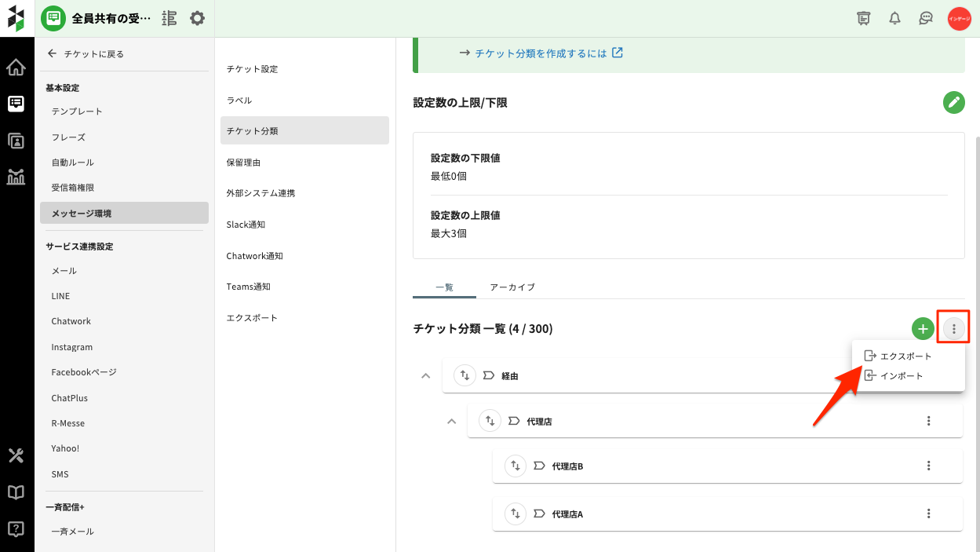Select エクスポート from the dropdown menu
Viewport: 980px width, 552px height.
pyautogui.click(x=905, y=356)
